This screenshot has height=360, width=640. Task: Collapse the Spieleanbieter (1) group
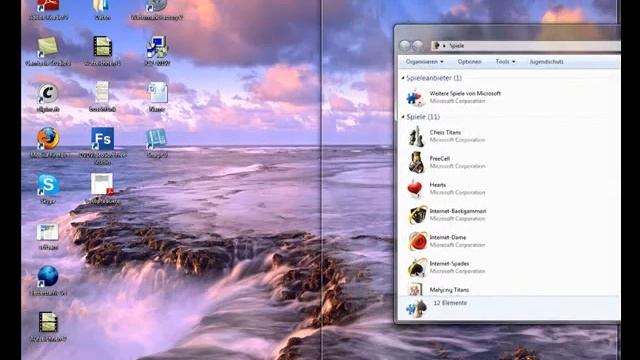403,78
